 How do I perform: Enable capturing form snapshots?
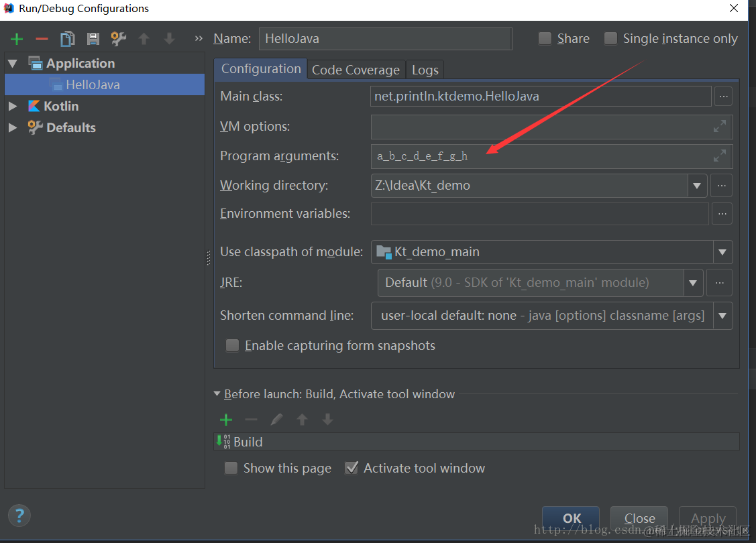click(232, 345)
